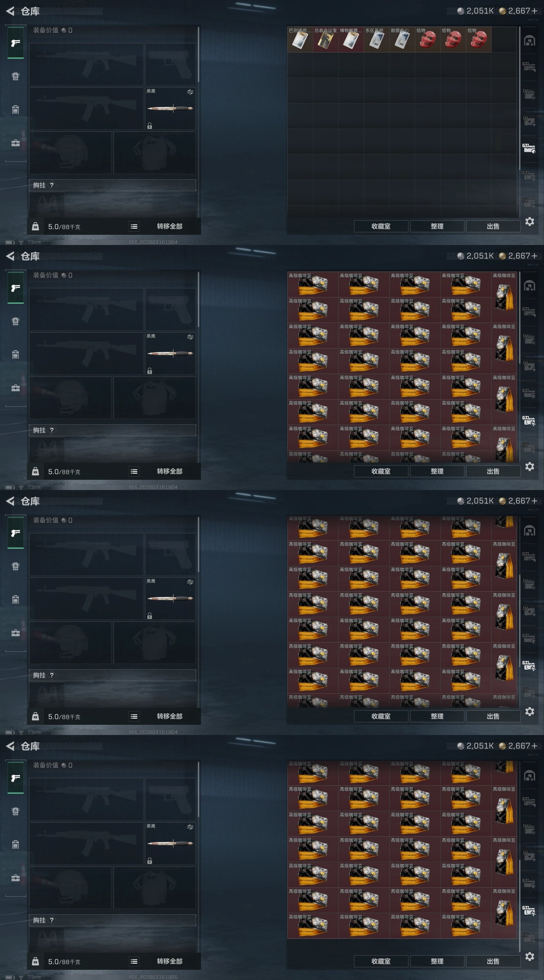The height and width of the screenshot is (980, 544).
Task: Expand the 胸挂 section header in topmost panel
Action: 113,185
